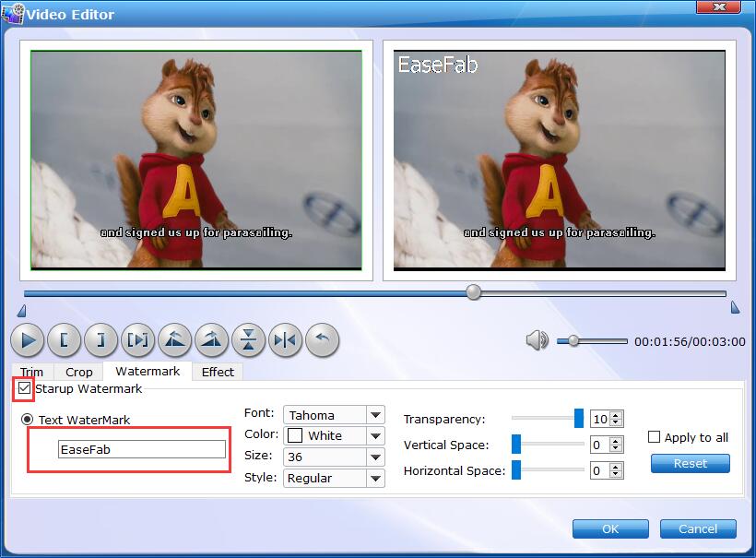Viewport: 756px width, 558px height.
Task: Click the Horizontal Space down arrow
Action: pyautogui.click(x=616, y=475)
